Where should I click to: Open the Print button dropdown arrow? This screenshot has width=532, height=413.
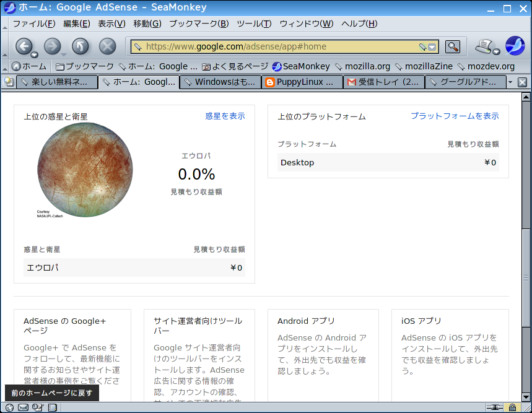496,51
